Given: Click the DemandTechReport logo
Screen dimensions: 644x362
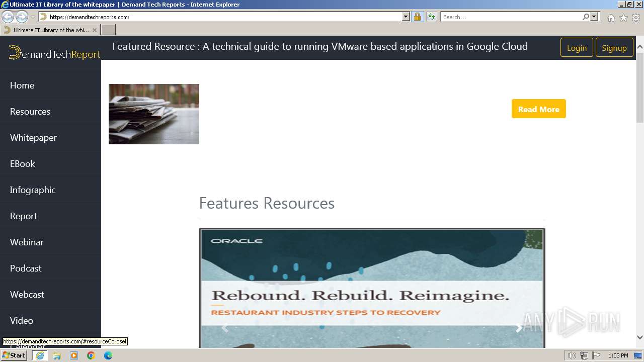Looking at the screenshot, I should [x=54, y=53].
